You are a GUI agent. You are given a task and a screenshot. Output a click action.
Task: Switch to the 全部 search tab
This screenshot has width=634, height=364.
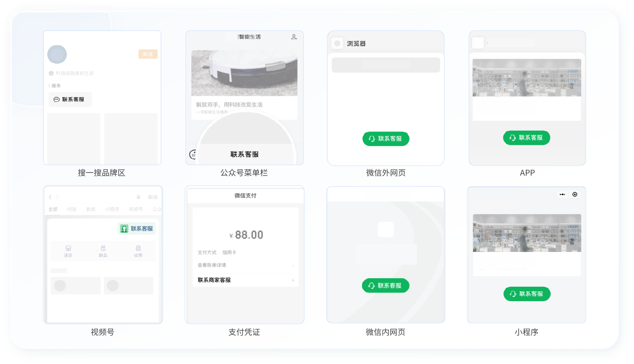[53, 209]
